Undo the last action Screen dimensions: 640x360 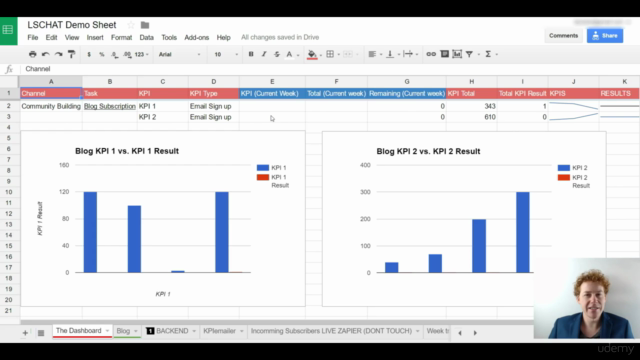tap(45, 54)
